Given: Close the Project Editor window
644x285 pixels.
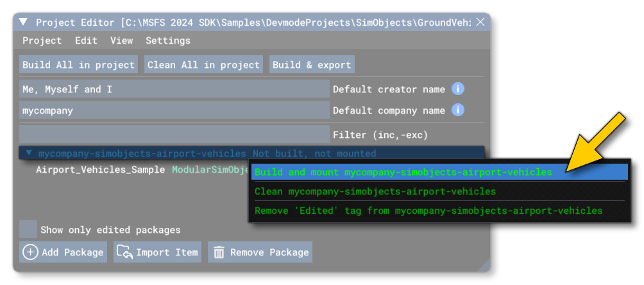Looking at the screenshot, I should [480, 22].
